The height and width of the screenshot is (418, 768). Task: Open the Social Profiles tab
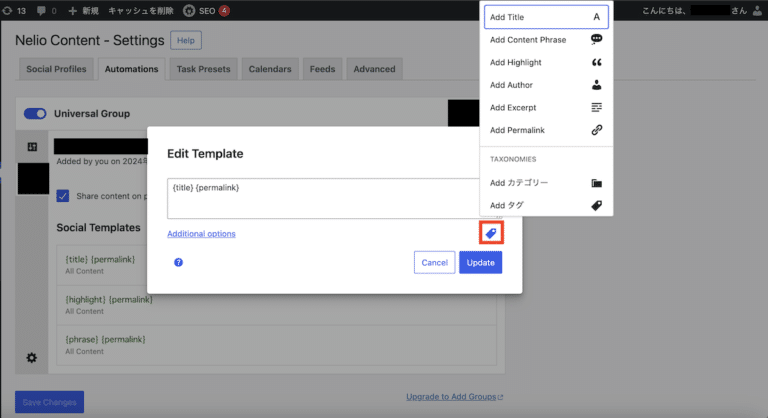click(57, 69)
